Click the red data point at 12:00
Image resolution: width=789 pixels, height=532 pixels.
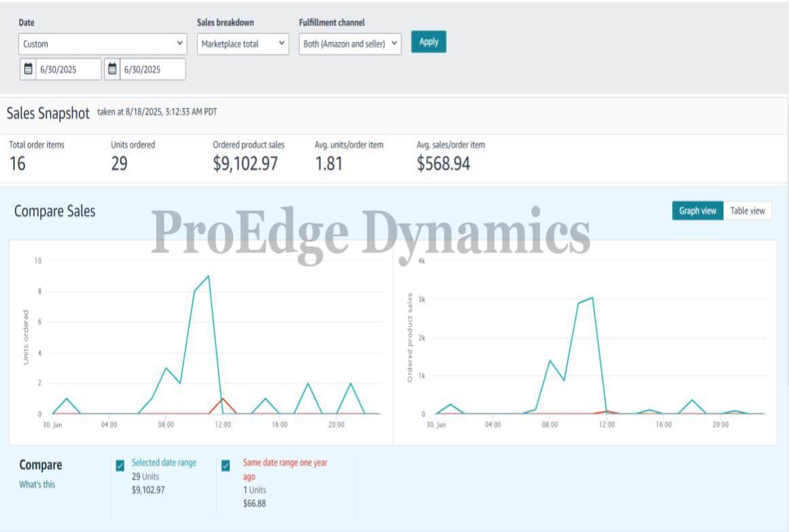[x=222, y=399]
